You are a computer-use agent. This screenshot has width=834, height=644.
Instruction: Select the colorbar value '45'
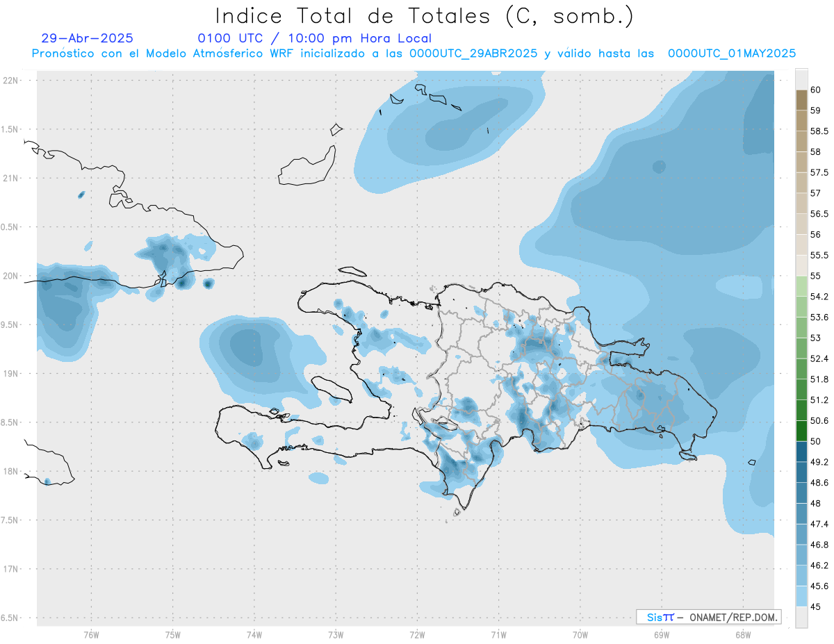coord(816,606)
